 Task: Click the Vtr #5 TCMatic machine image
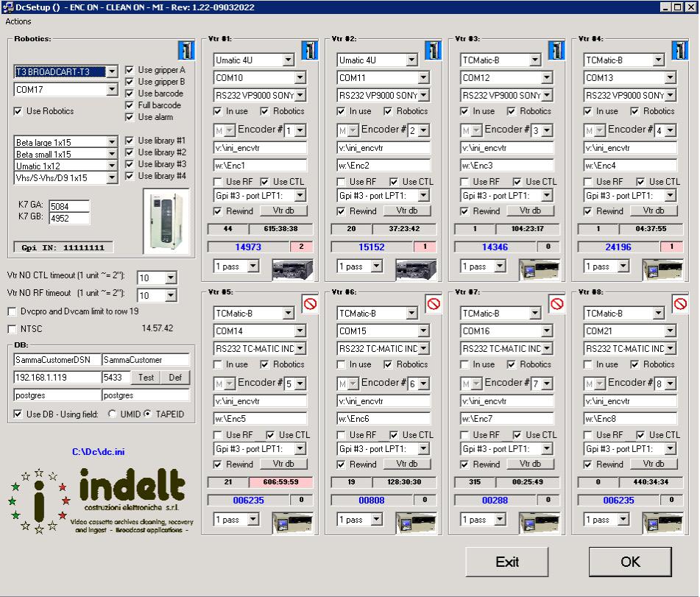point(292,523)
